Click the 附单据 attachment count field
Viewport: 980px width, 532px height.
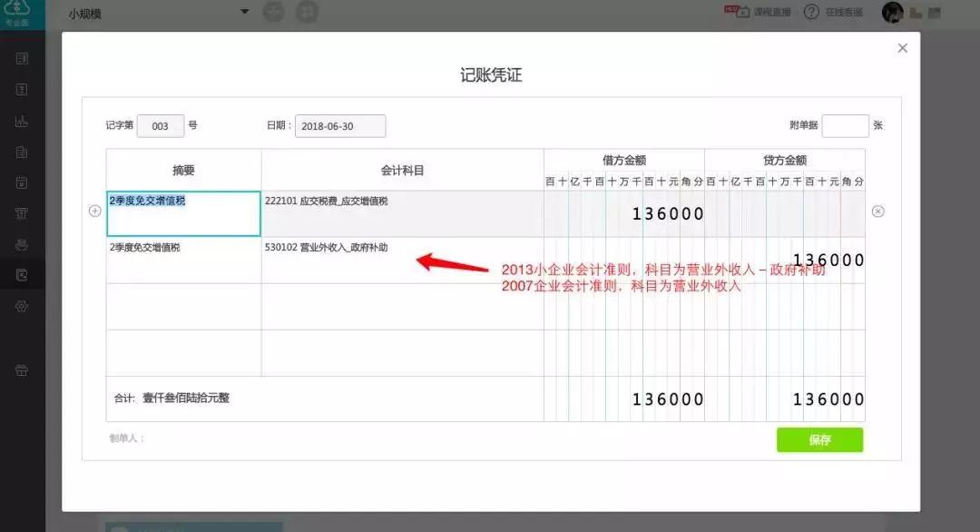point(845,126)
